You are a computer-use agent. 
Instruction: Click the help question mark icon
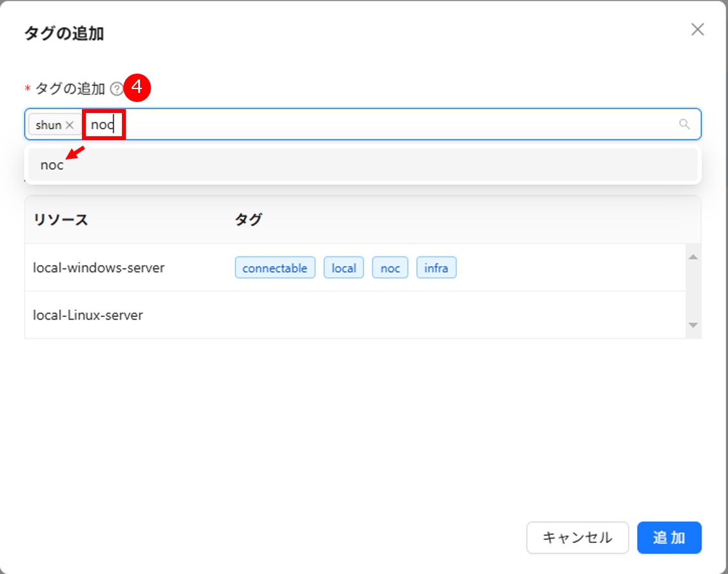[x=116, y=88]
